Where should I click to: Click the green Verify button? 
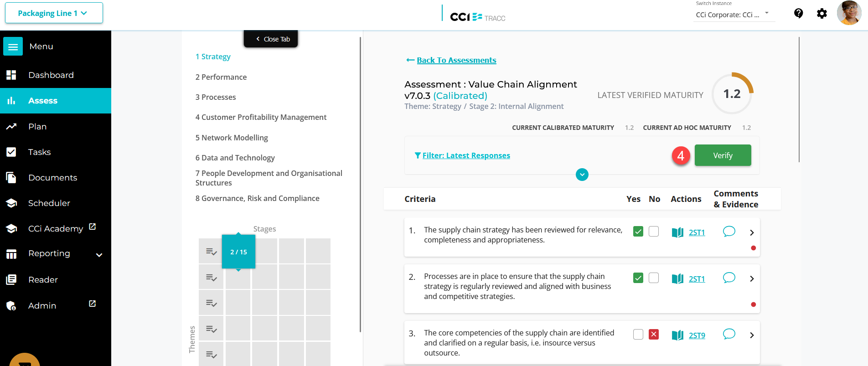[x=723, y=155]
